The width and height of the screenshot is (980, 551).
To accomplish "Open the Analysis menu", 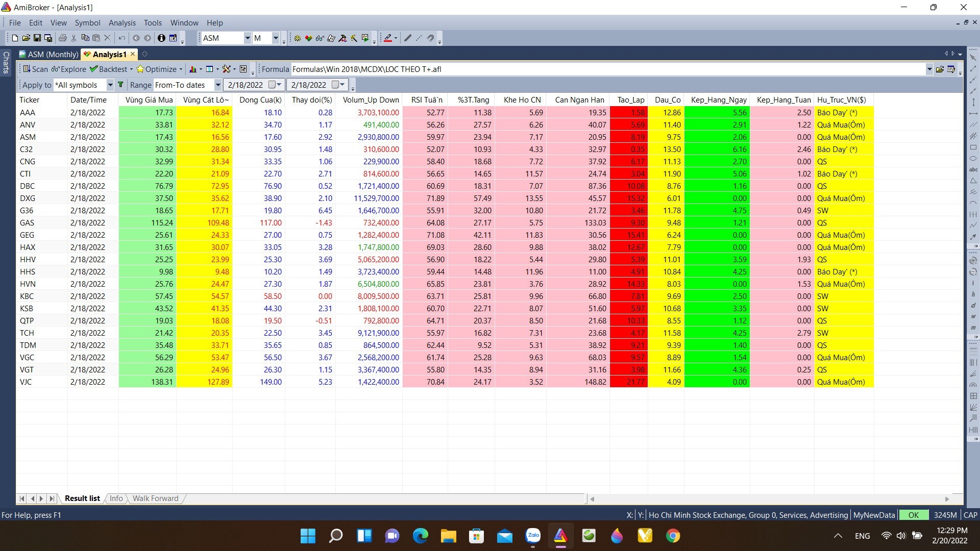I will (122, 22).
